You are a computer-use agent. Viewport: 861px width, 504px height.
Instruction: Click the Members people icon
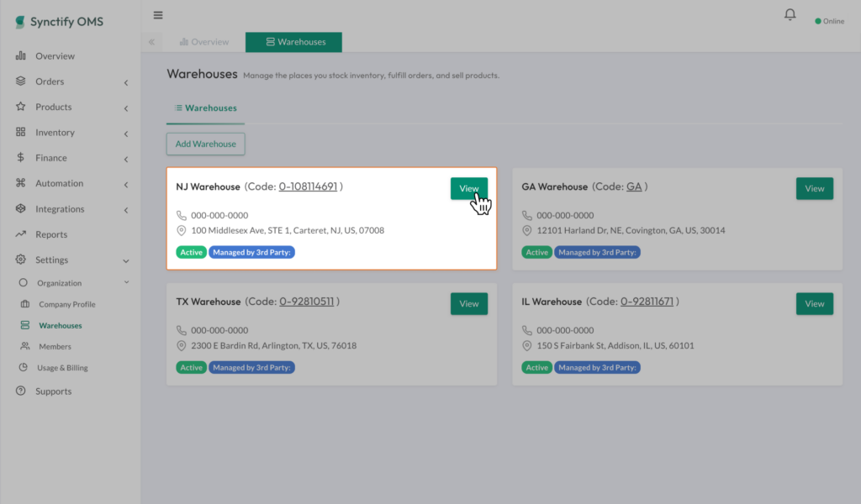coord(25,346)
